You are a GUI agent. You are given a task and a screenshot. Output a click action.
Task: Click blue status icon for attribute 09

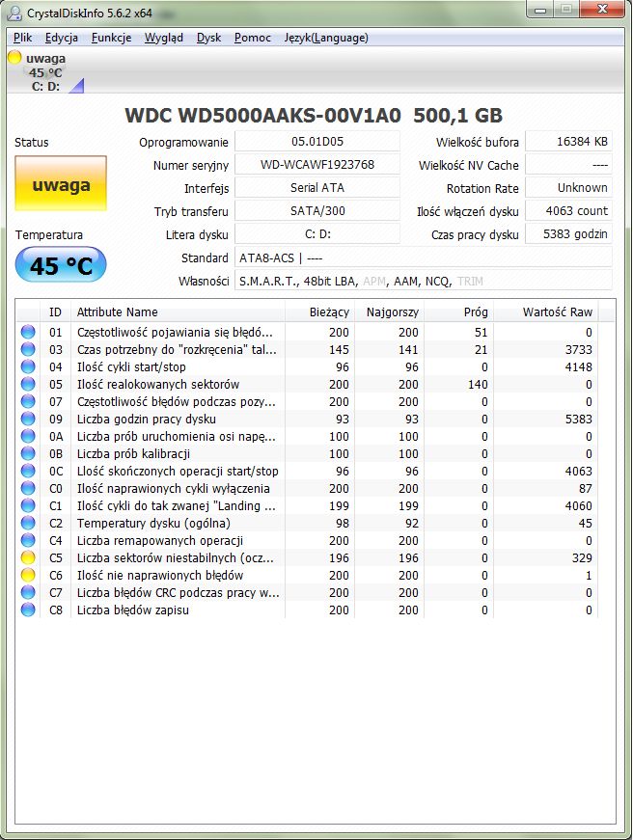(x=28, y=419)
